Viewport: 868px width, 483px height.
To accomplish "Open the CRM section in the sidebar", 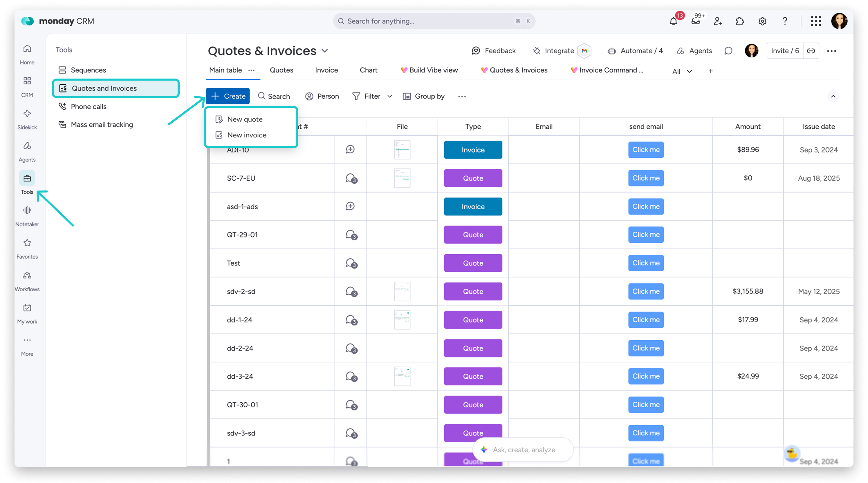I will point(27,86).
